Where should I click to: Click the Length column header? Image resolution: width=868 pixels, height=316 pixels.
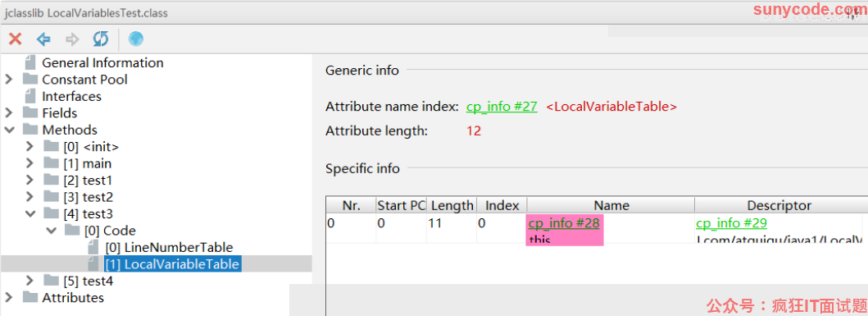[x=452, y=205]
